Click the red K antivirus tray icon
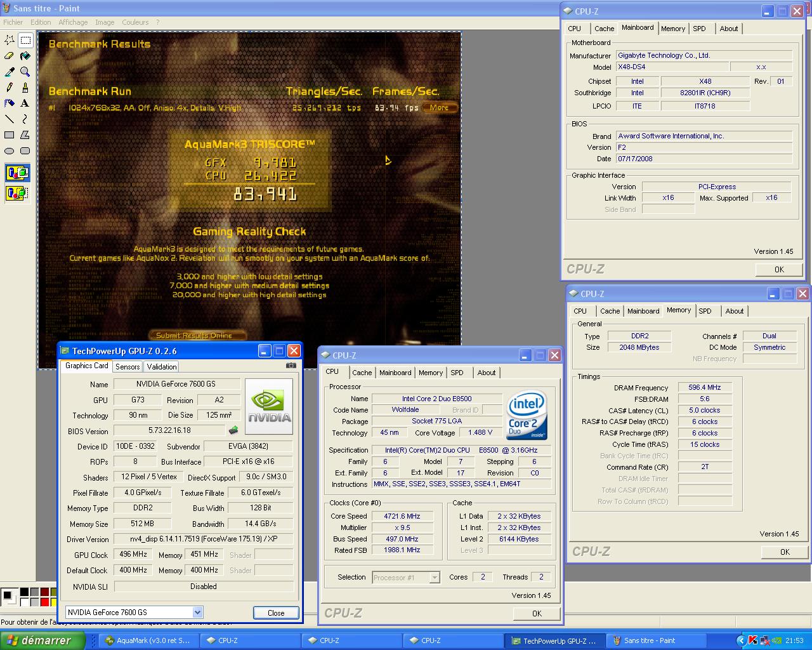Image resolution: width=812 pixels, height=650 pixels. pos(753,640)
